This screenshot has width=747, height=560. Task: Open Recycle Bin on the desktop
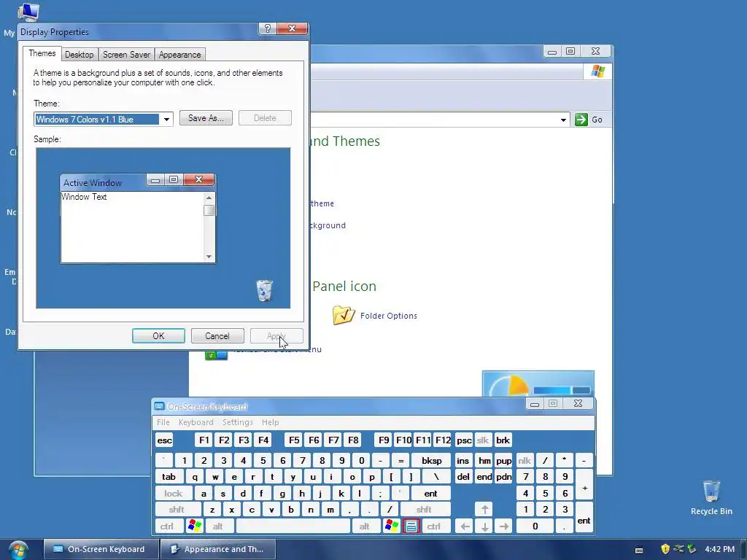(711, 497)
